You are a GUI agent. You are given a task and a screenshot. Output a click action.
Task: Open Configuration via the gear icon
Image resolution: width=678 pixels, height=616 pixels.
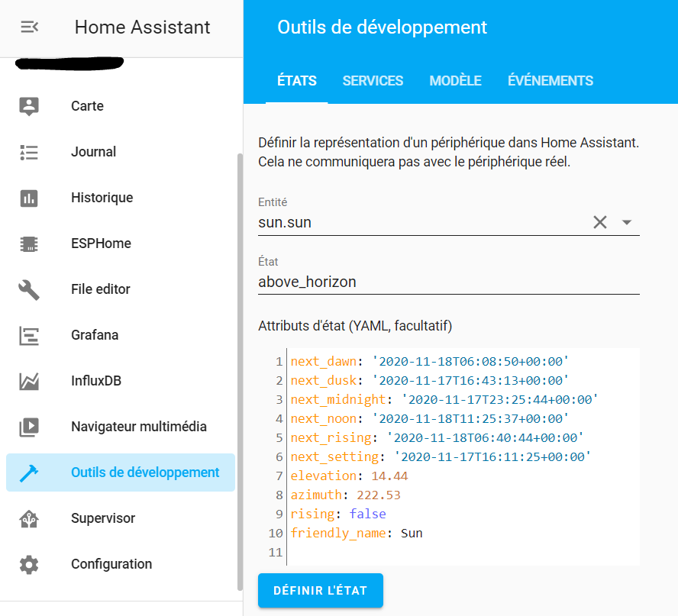[29, 564]
